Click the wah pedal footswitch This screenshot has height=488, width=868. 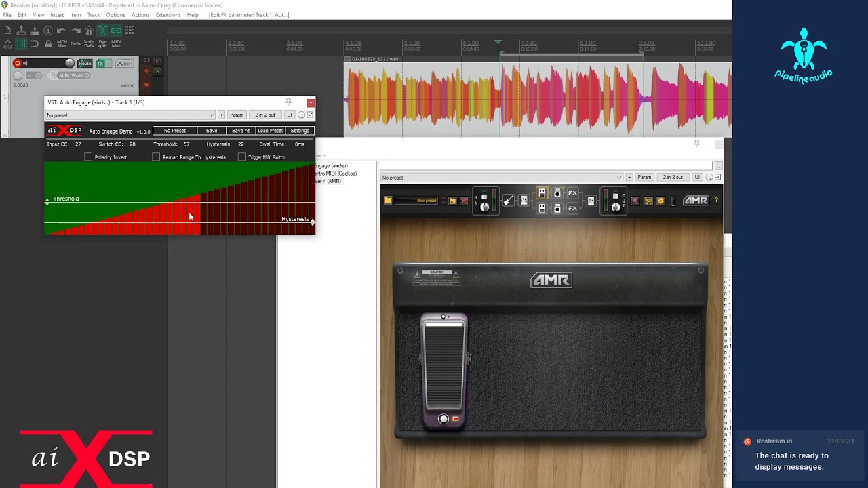tap(443, 419)
